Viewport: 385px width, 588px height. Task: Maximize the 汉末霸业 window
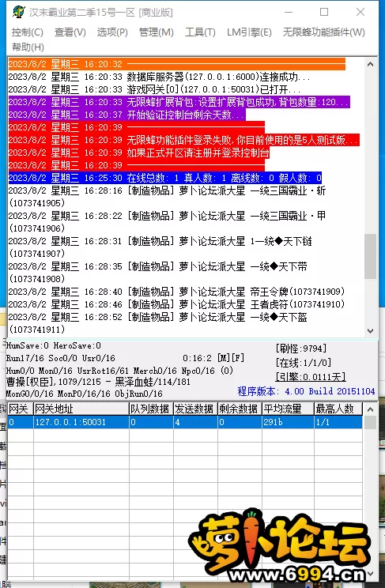click(324, 12)
